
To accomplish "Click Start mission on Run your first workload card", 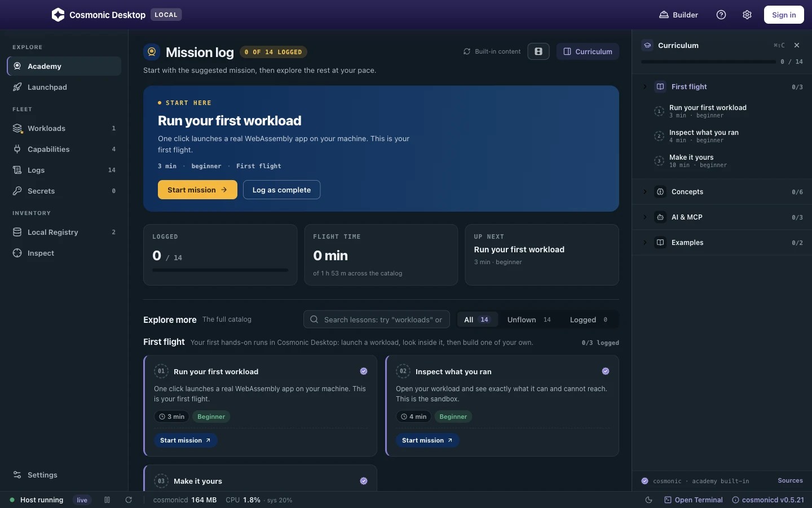I will point(186,440).
